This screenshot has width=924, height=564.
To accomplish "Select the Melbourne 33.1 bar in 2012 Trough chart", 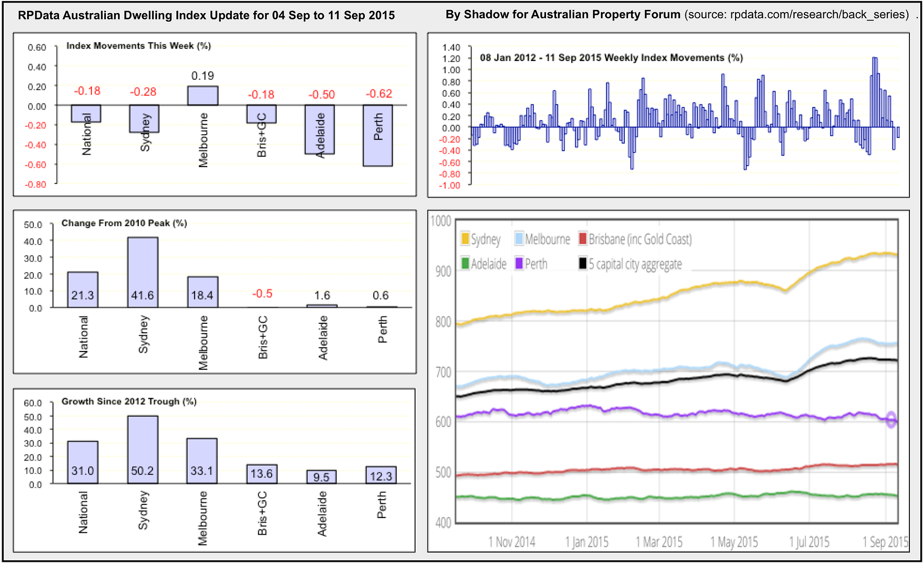I will click(x=202, y=461).
